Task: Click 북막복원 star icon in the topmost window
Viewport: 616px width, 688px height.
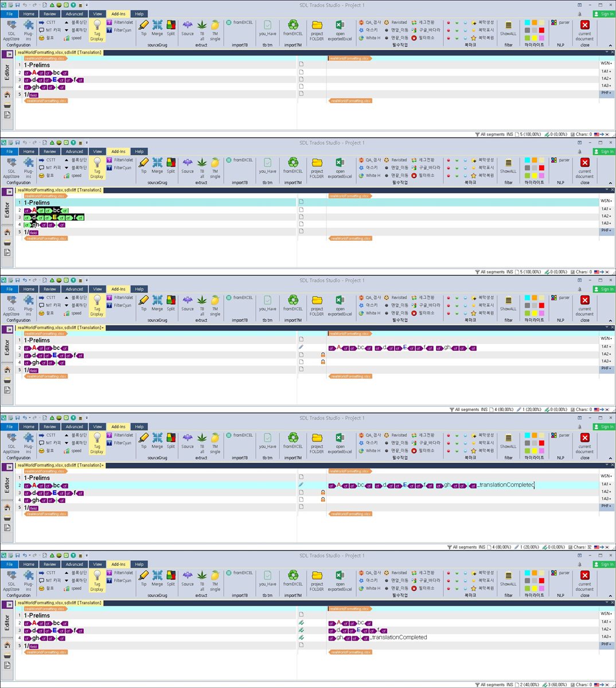Action: [x=482, y=38]
